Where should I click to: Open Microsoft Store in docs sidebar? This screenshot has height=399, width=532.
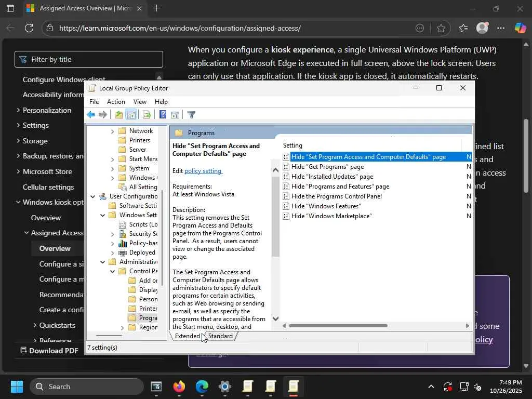click(47, 171)
